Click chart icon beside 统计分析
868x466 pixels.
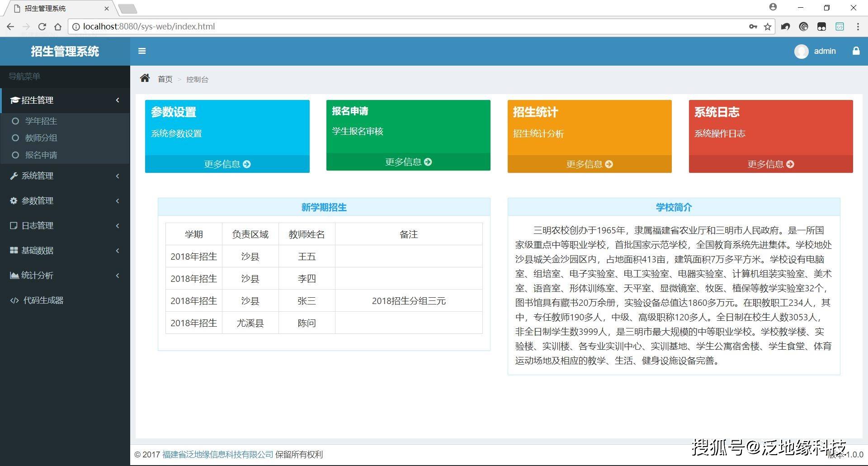(x=14, y=275)
